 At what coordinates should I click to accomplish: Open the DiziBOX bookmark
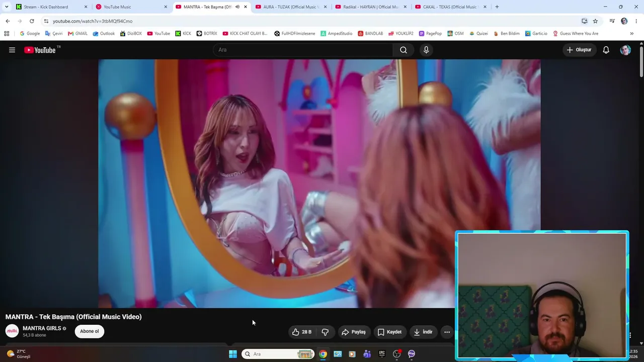click(131, 34)
